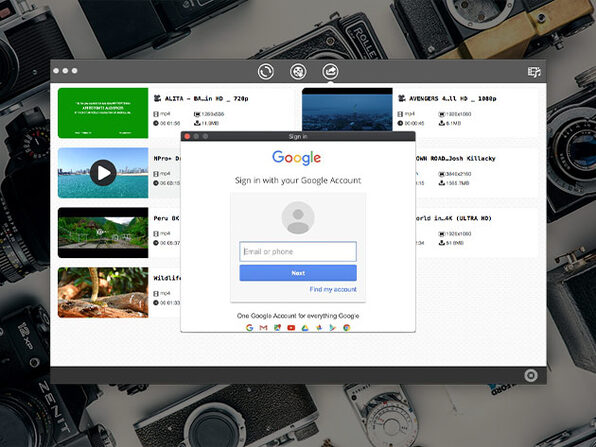Select the Wildlife video thumbnail
Viewport: 596px width, 447px height.
103,292
